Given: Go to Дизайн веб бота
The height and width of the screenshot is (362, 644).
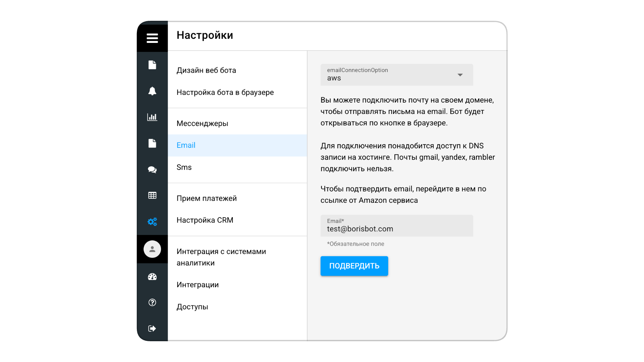Looking at the screenshot, I should [x=206, y=70].
